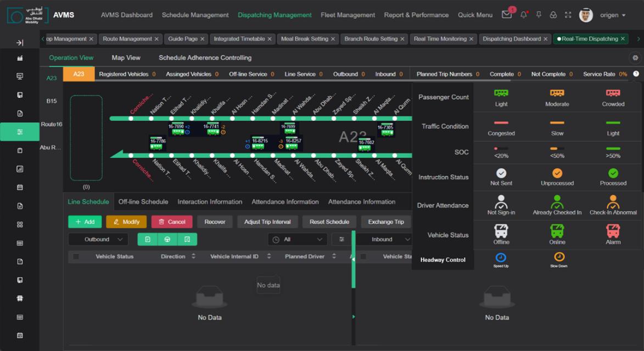Check the outbound table select-all checkbox
The width and height of the screenshot is (644, 351).
tap(76, 257)
